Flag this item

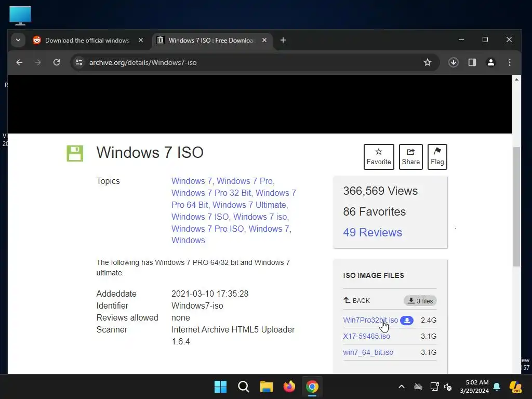pos(437,157)
